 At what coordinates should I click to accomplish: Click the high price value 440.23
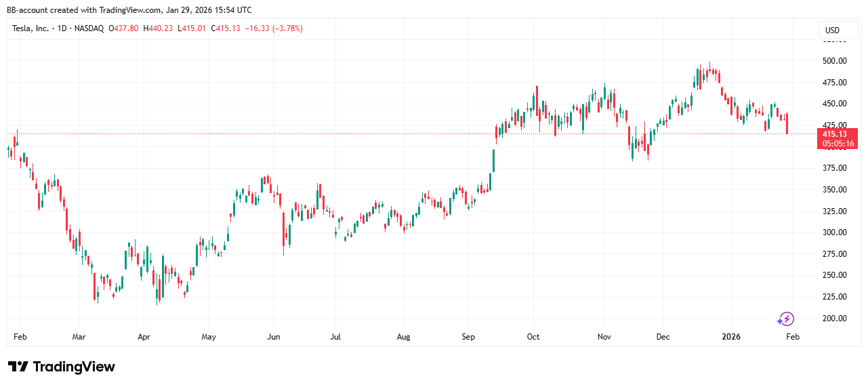159,28
